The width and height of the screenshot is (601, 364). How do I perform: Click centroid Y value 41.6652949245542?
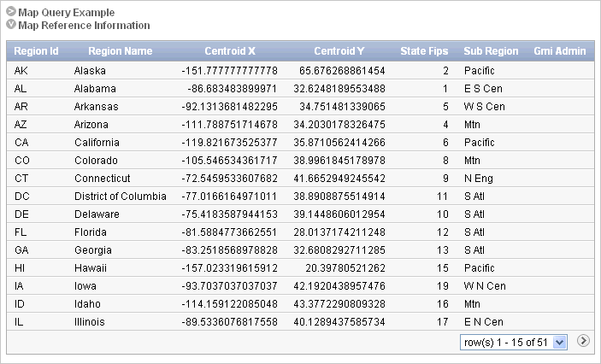339,179
